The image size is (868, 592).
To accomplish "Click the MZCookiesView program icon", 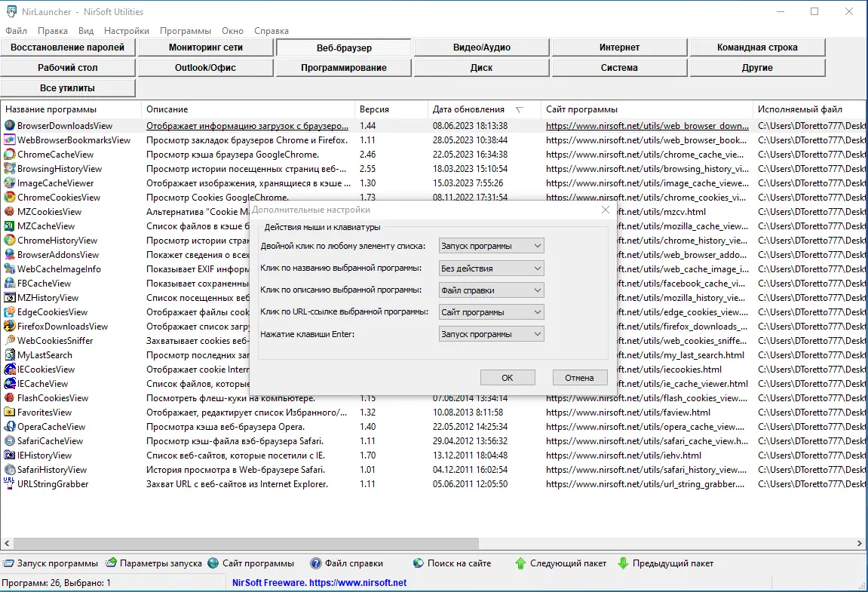I will point(9,212).
